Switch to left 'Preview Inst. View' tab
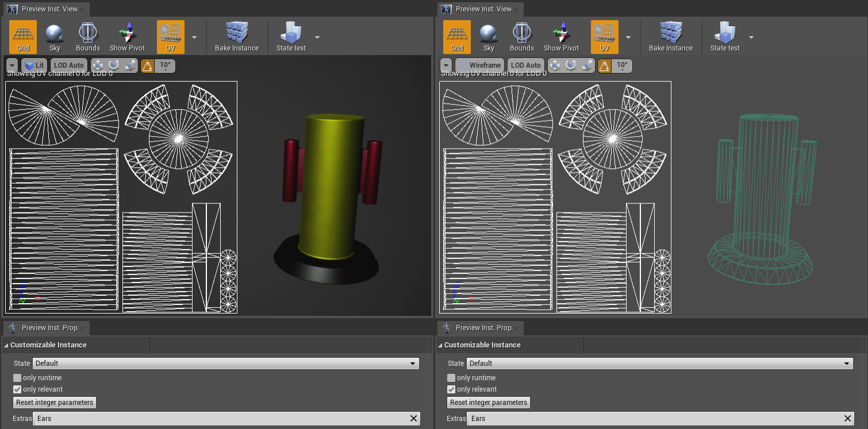This screenshot has height=429, width=868. (x=48, y=9)
